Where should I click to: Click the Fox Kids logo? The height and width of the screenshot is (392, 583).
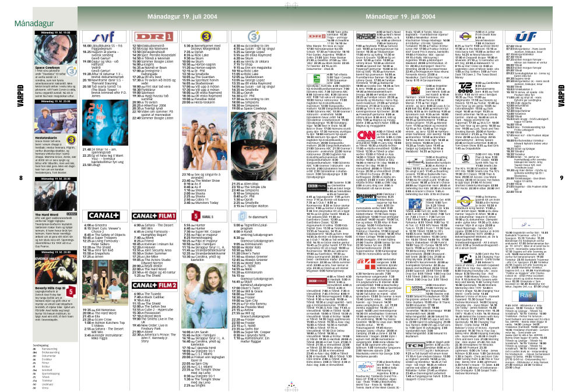416,90
